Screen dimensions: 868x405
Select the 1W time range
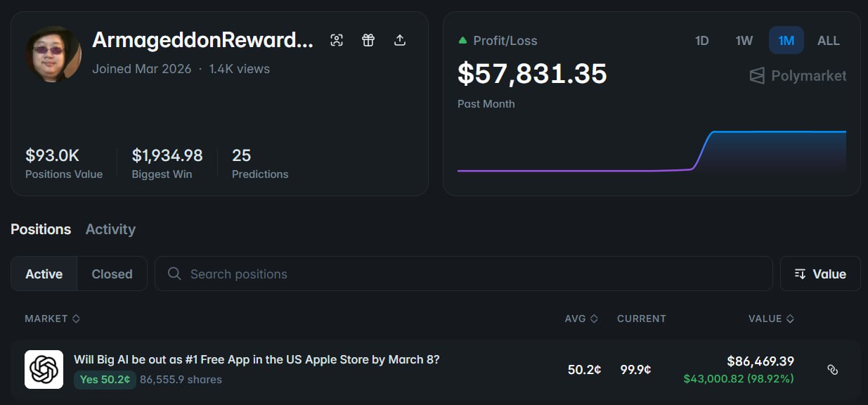[744, 41]
